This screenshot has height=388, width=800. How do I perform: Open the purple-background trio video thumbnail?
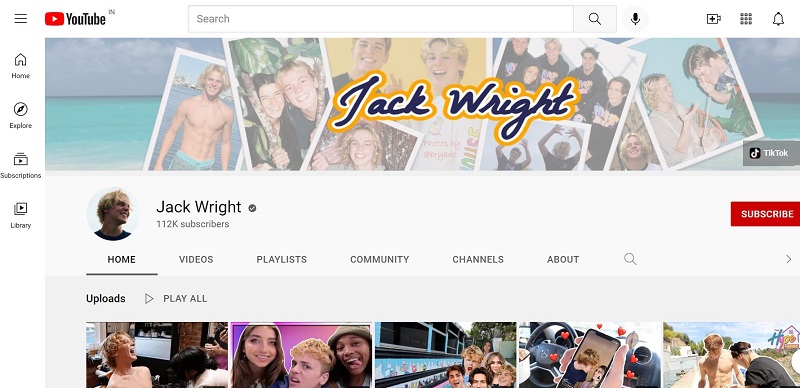pos(301,355)
